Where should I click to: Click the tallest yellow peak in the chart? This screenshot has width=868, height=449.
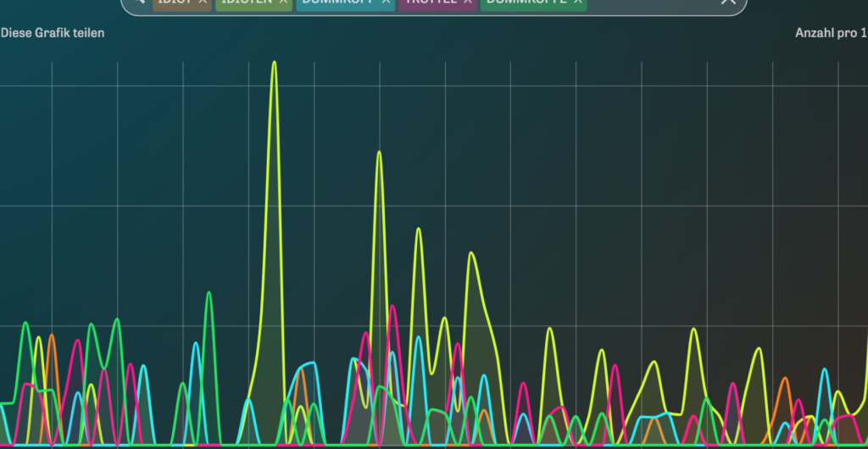click(x=274, y=62)
